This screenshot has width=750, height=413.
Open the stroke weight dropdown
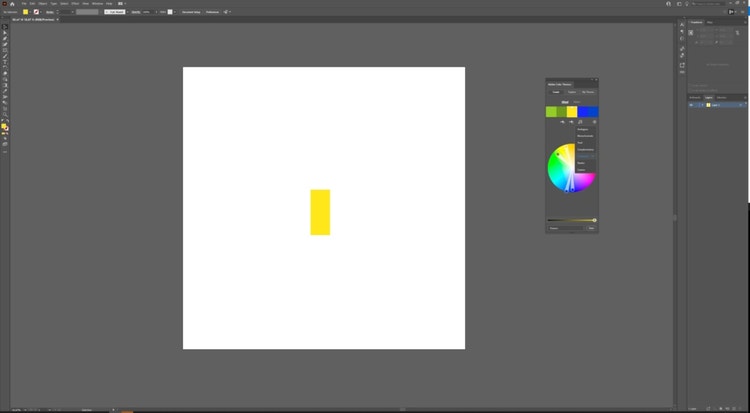pyautogui.click(x=73, y=12)
